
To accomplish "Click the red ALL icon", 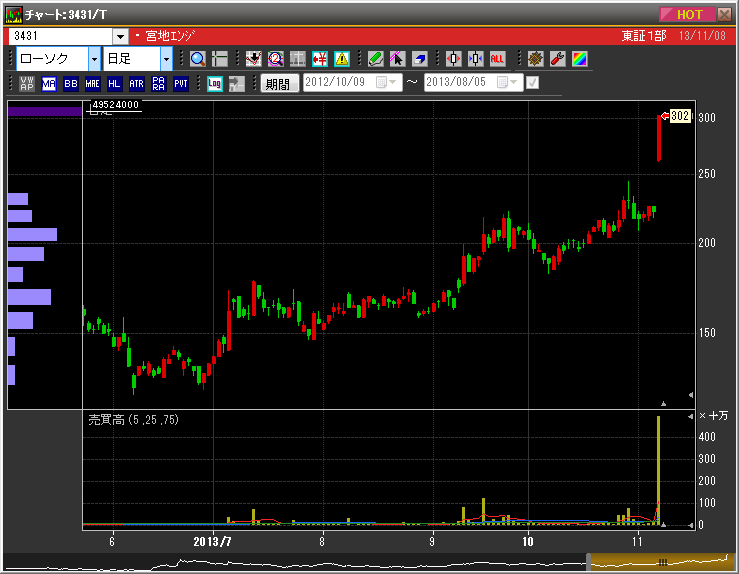I will click(x=497, y=59).
